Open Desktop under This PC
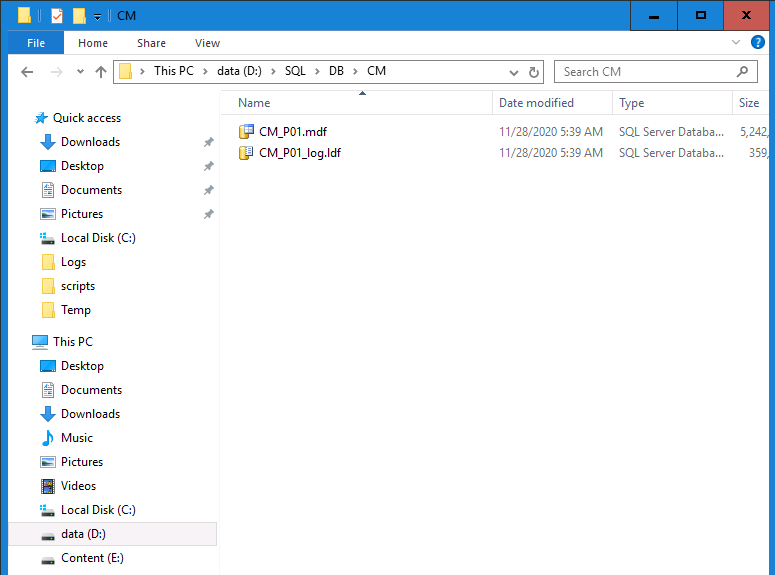This screenshot has width=775, height=575. click(83, 366)
